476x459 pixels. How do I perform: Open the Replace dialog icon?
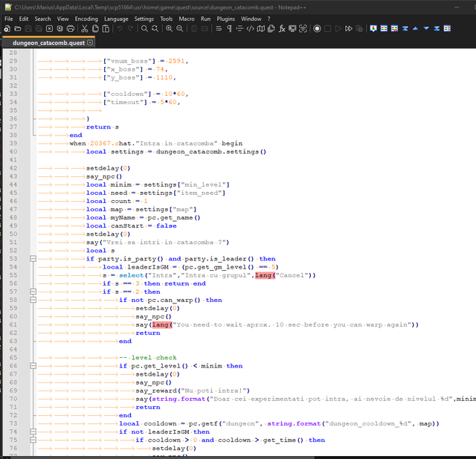point(155,28)
